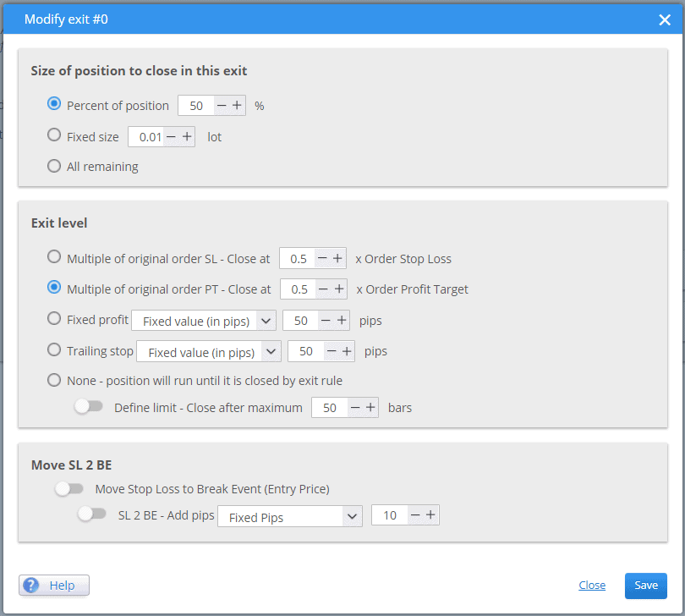
Task: Increase maximum bars limit with plus
Action: click(370, 408)
